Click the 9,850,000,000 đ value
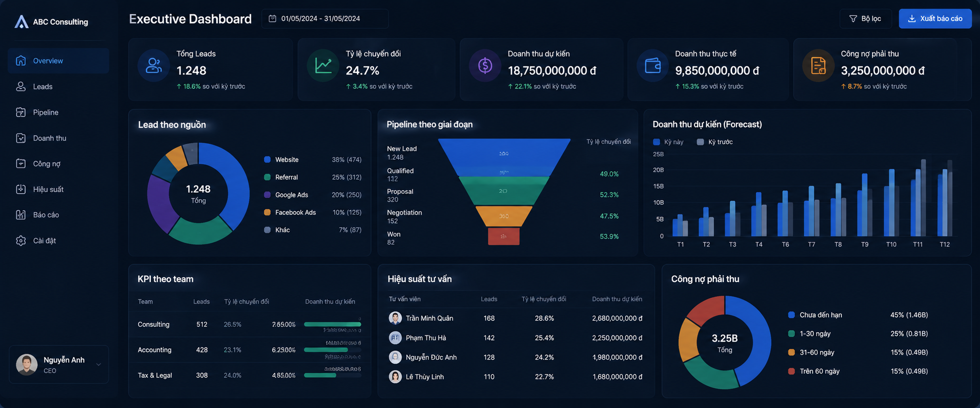 pyautogui.click(x=717, y=71)
